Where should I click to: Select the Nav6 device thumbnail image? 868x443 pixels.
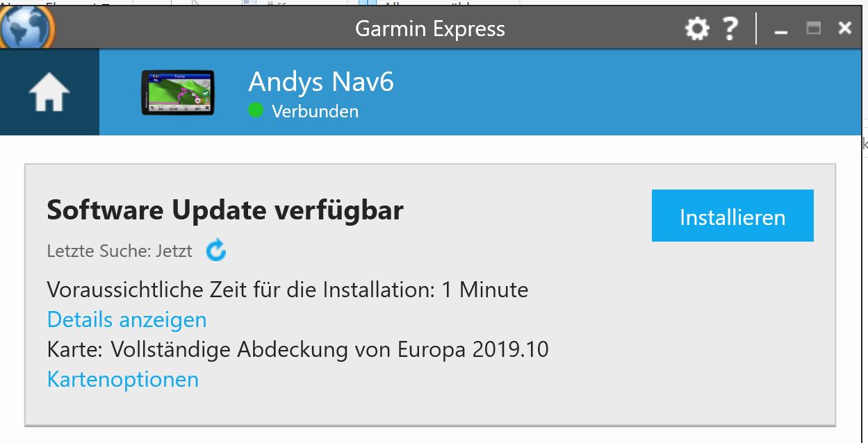pos(178,92)
